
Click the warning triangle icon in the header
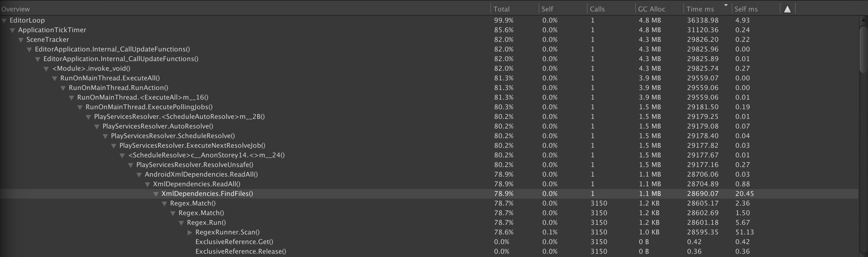[787, 9]
